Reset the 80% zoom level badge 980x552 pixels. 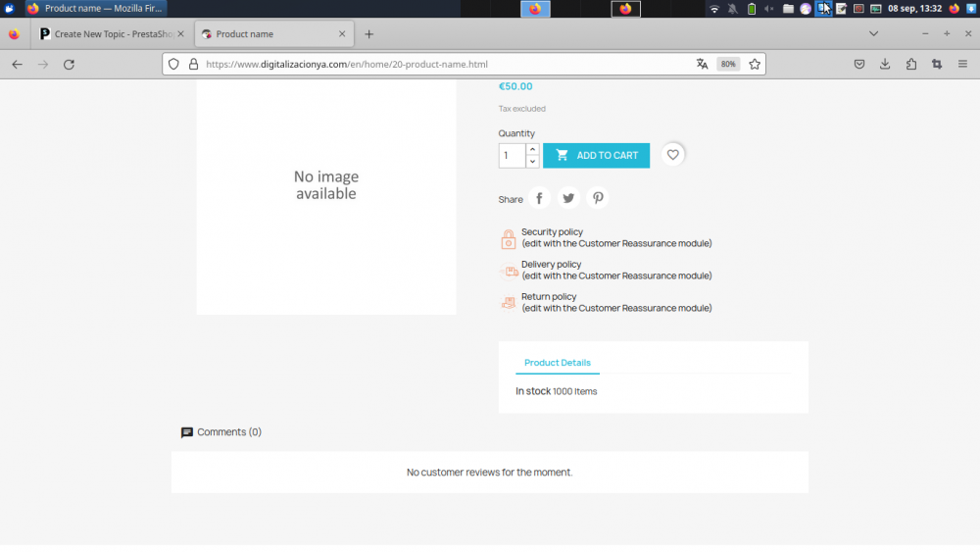pyautogui.click(x=728, y=64)
